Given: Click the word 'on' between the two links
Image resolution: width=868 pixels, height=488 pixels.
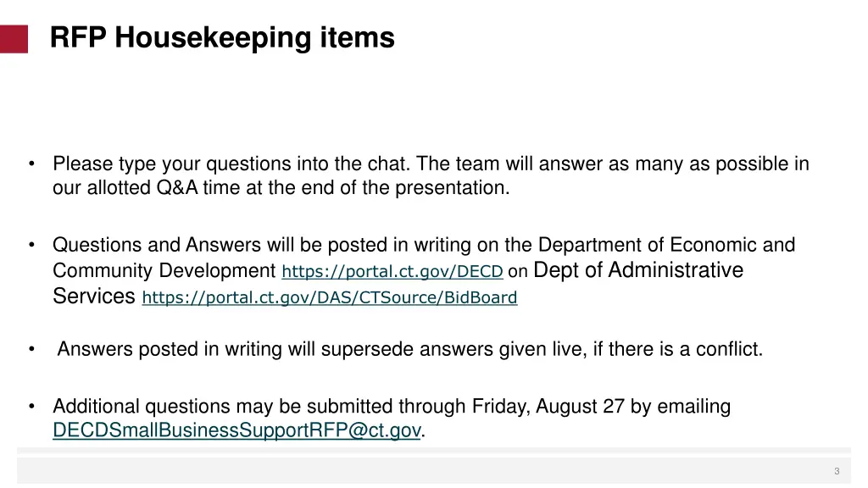Looking at the screenshot, I should tap(518, 271).
